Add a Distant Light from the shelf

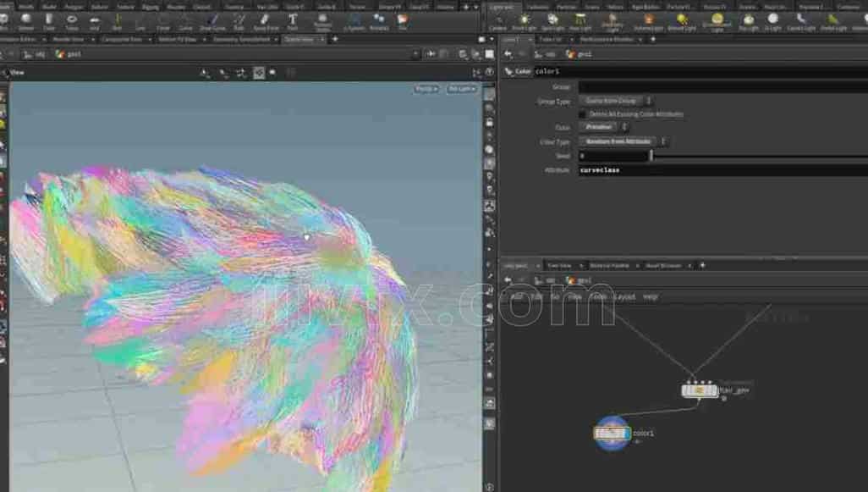pyautogui.click(x=681, y=22)
